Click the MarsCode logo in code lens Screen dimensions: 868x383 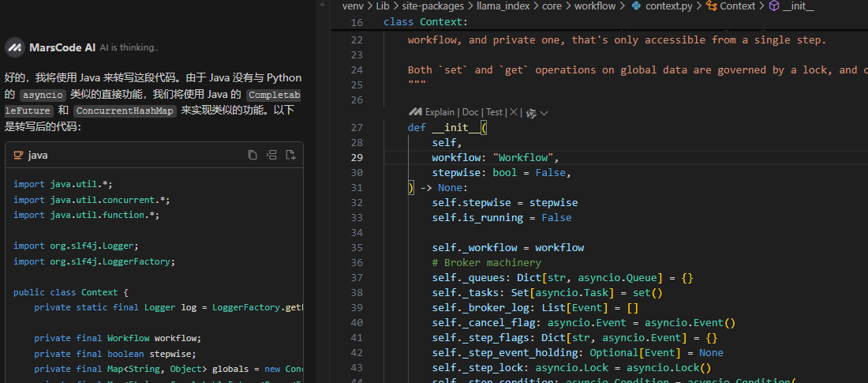[x=417, y=112]
